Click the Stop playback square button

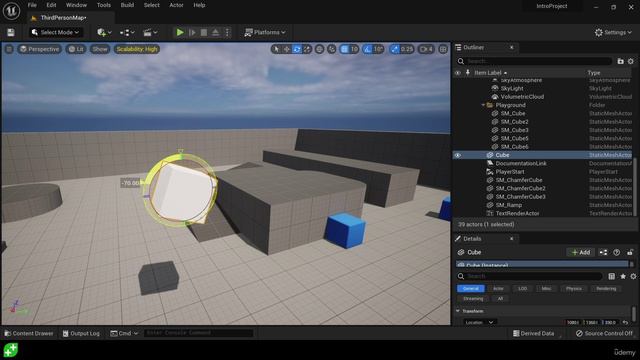[x=204, y=32]
